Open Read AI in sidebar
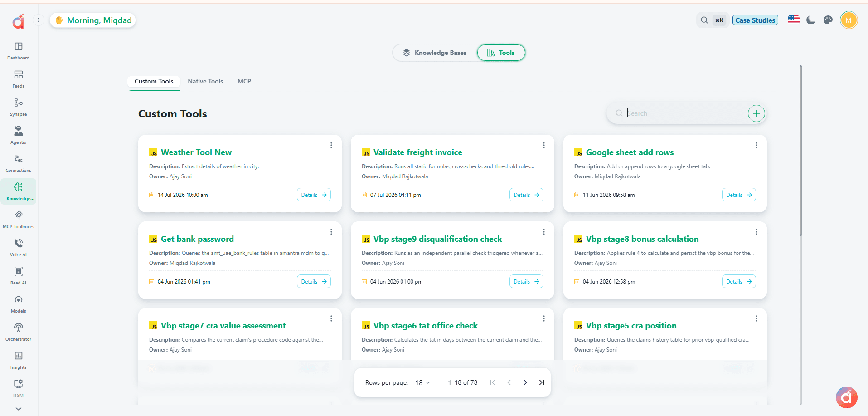The width and height of the screenshot is (868, 416). tap(18, 276)
